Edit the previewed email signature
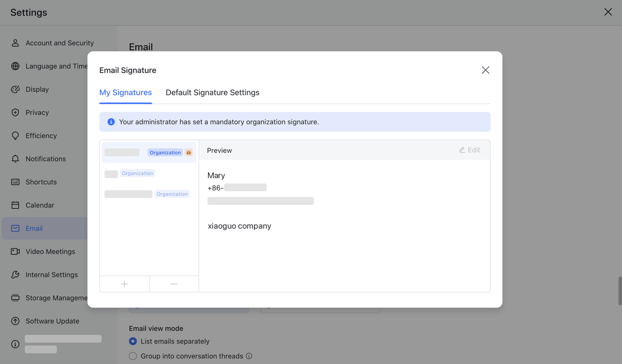Image resolution: width=622 pixels, height=364 pixels. (469, 150)
